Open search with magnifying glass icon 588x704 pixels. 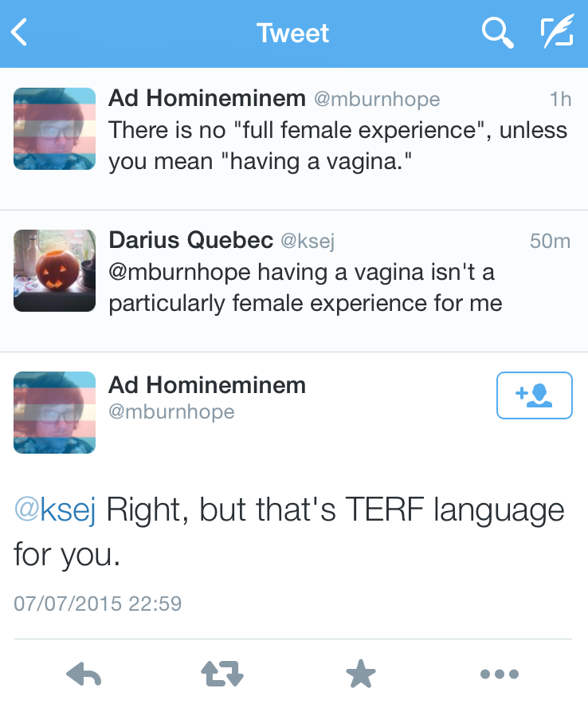click(x=497, y=33)
